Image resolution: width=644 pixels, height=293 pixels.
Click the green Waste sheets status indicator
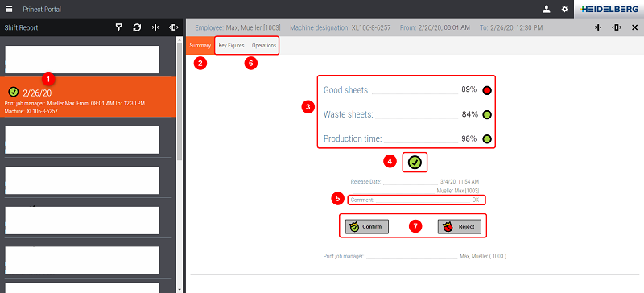(x=487, y=114)
